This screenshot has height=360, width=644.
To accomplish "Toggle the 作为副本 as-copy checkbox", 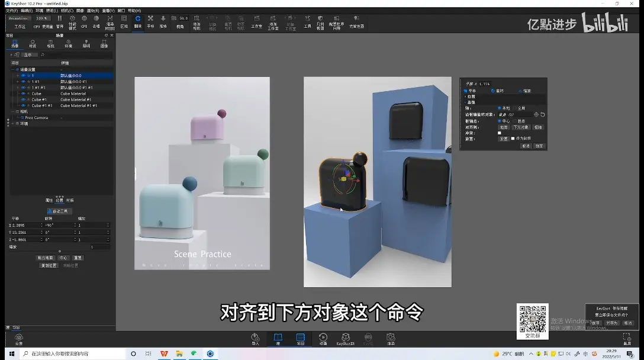I will (x=513, y=139).
